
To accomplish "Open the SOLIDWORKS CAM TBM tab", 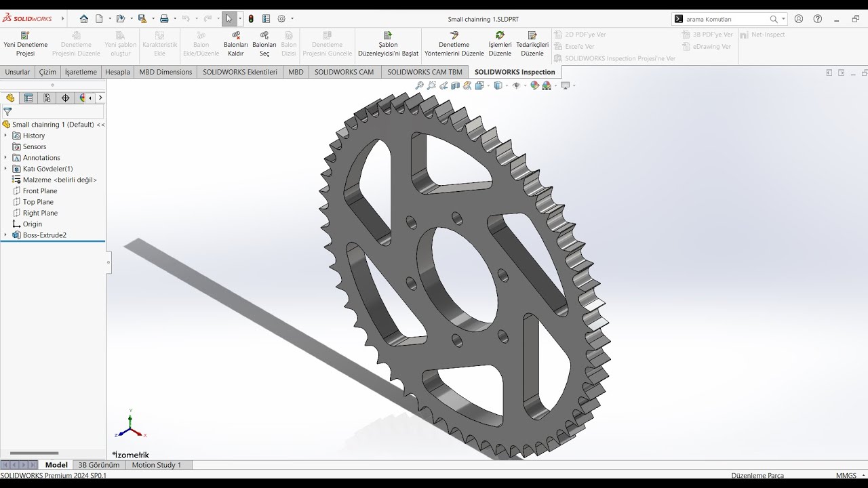I will tap(425, 72).
